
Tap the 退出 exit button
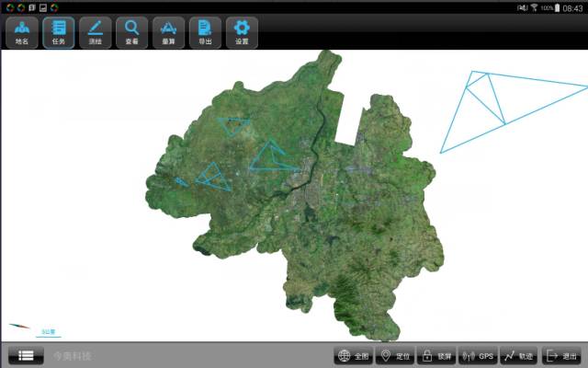click(561, 356)
